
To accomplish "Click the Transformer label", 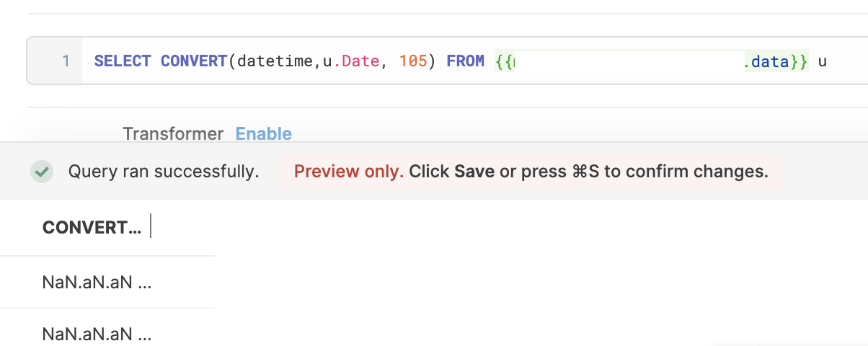I will (173, 133).
